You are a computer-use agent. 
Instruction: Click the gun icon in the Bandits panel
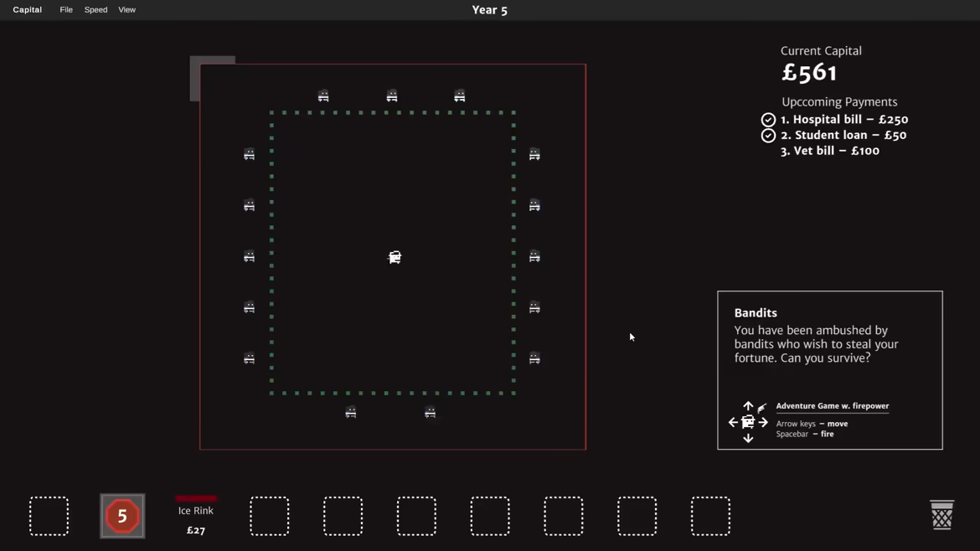pos(762,408)
